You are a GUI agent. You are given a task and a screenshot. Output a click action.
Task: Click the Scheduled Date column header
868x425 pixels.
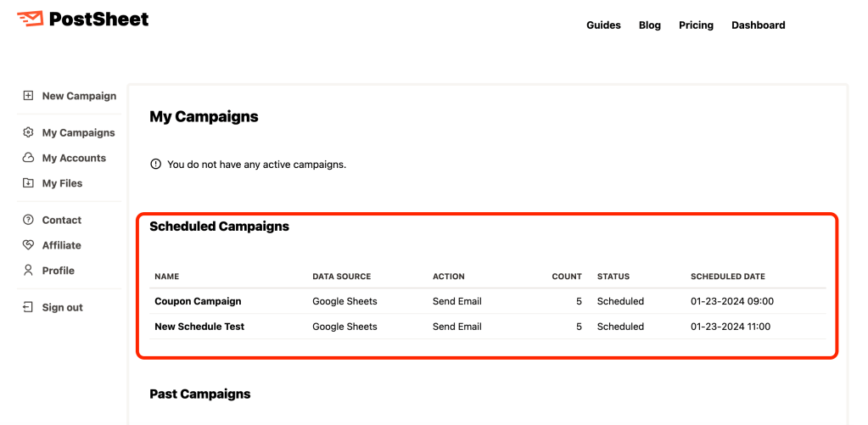click(727, 277)
